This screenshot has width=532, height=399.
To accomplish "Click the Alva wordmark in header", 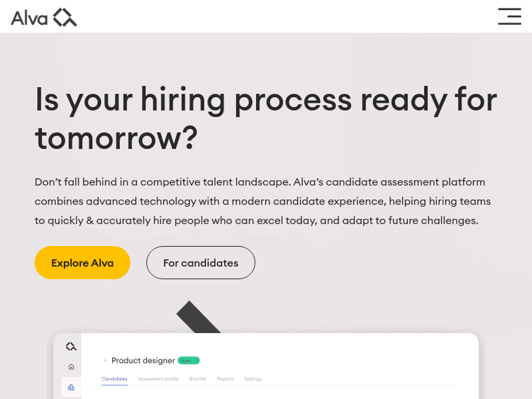I will pyautogui.click(x=29, y=17).
